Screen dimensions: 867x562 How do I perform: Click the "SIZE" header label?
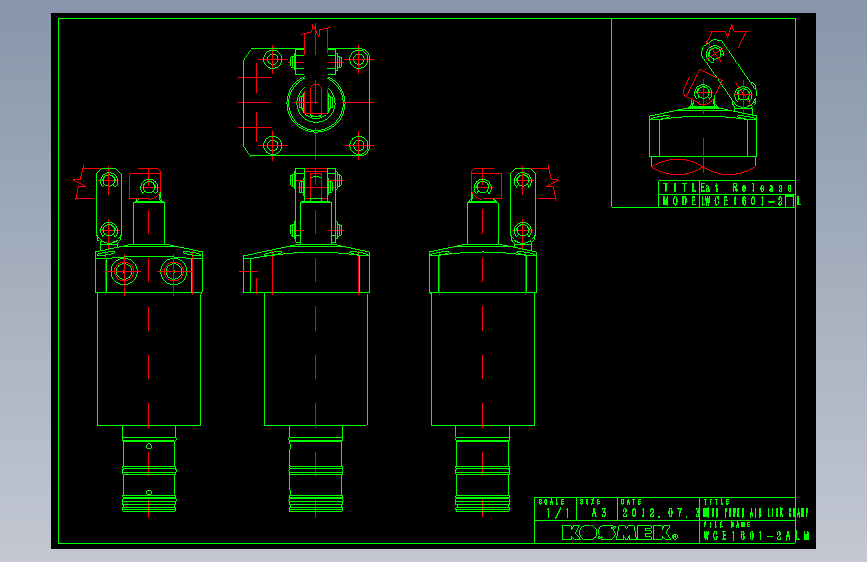pos(590,502)
